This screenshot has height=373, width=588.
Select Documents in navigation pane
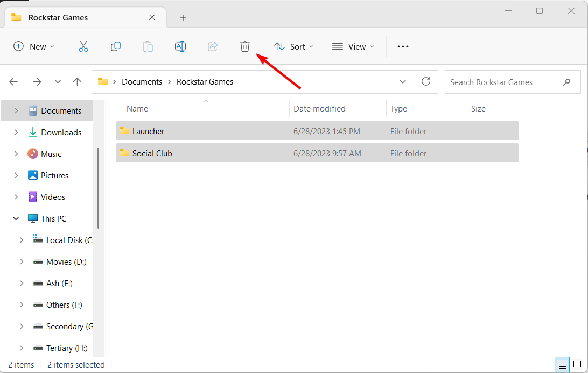pos(46,110)
